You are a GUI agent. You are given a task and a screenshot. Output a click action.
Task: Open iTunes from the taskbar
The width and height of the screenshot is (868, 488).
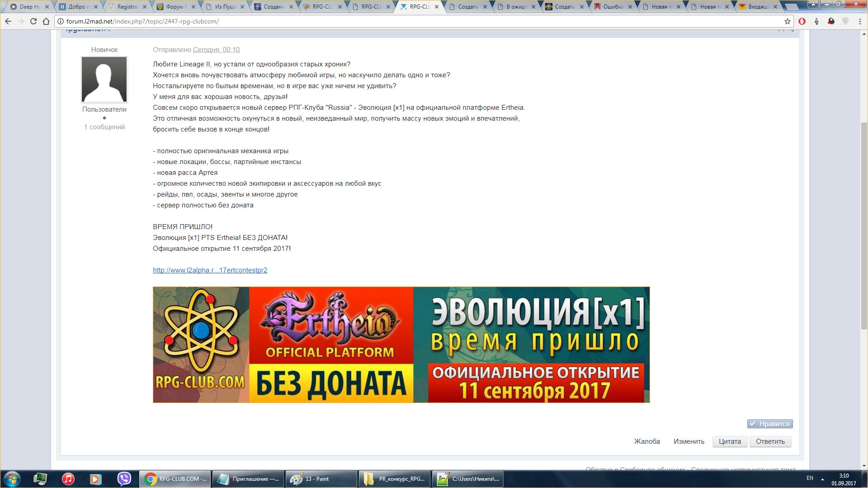(x=68, y=479)
